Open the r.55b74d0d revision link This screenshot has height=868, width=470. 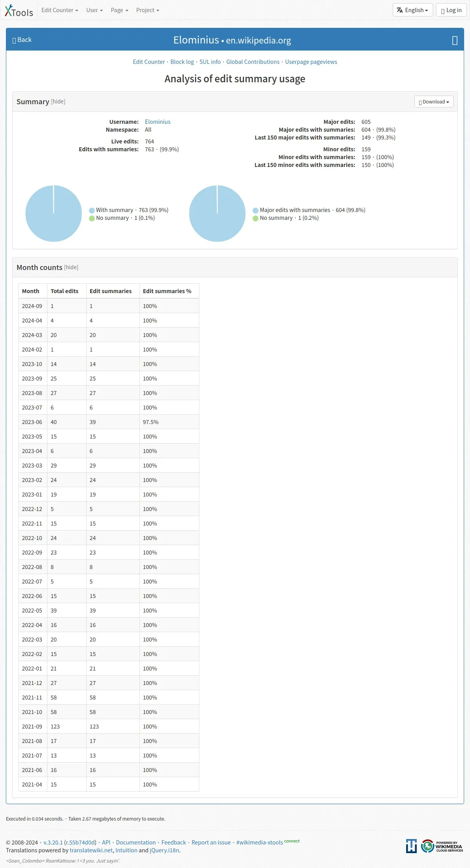point(80,843)
